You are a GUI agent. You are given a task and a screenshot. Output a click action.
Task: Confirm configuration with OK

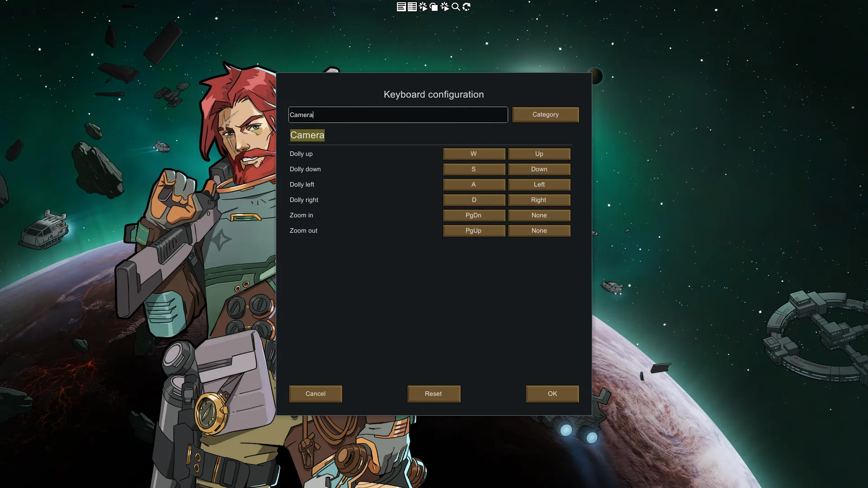pos(552,394)
